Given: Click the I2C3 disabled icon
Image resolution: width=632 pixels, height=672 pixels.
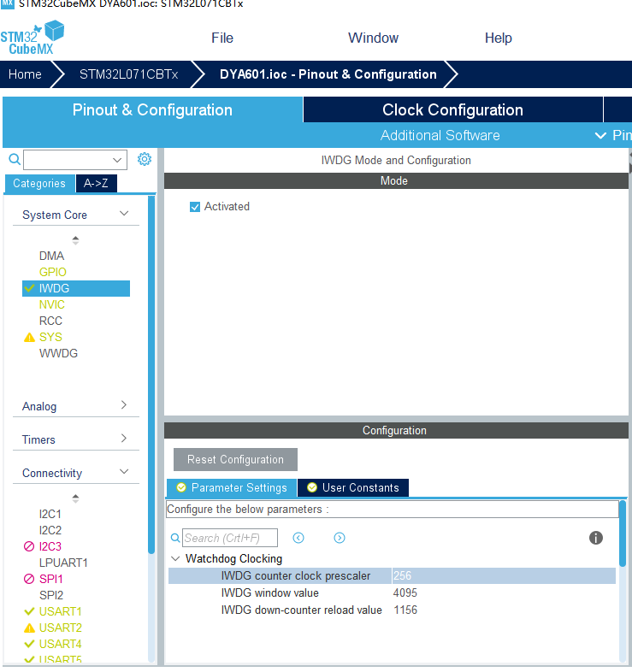Looking at the screenshot, I should [x=29, y=546].
